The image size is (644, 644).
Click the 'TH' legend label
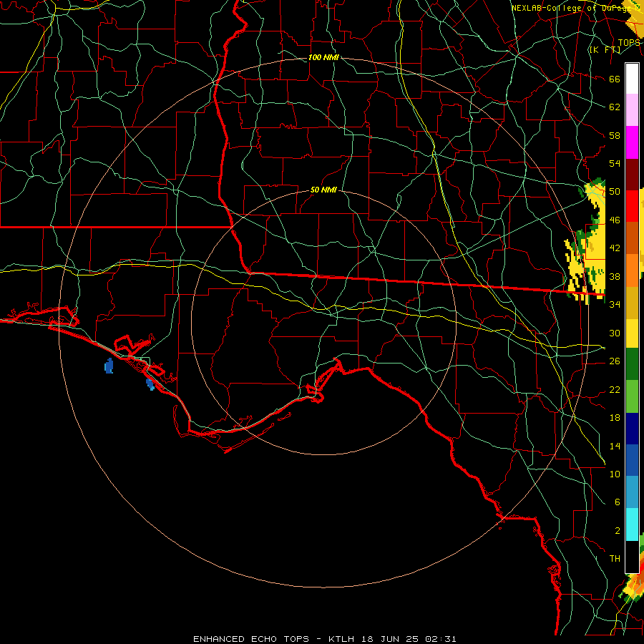(615, 558)
